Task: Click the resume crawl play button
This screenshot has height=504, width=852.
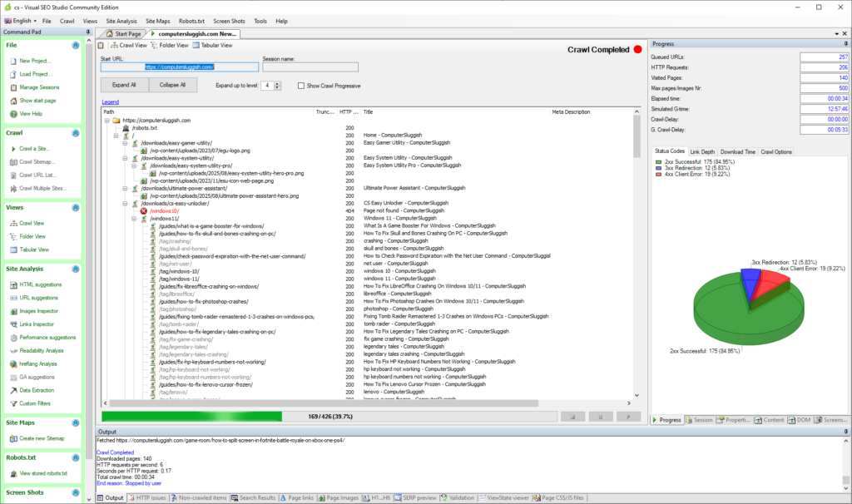Action: click(628, 417)
